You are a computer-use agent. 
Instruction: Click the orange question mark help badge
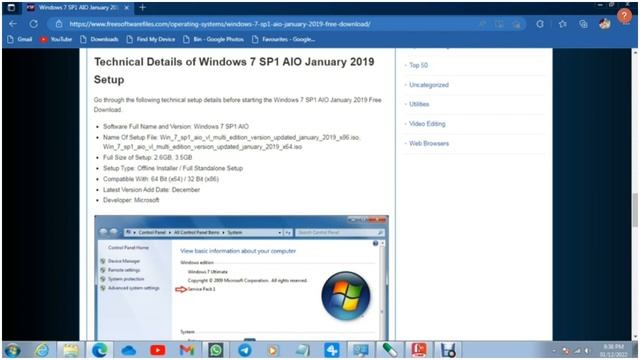(624, 16)
